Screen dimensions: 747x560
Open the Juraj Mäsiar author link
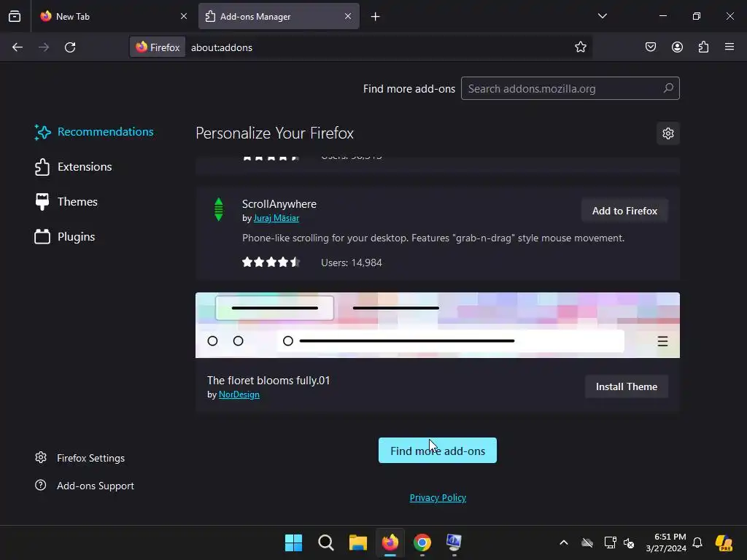pos(276,218)
